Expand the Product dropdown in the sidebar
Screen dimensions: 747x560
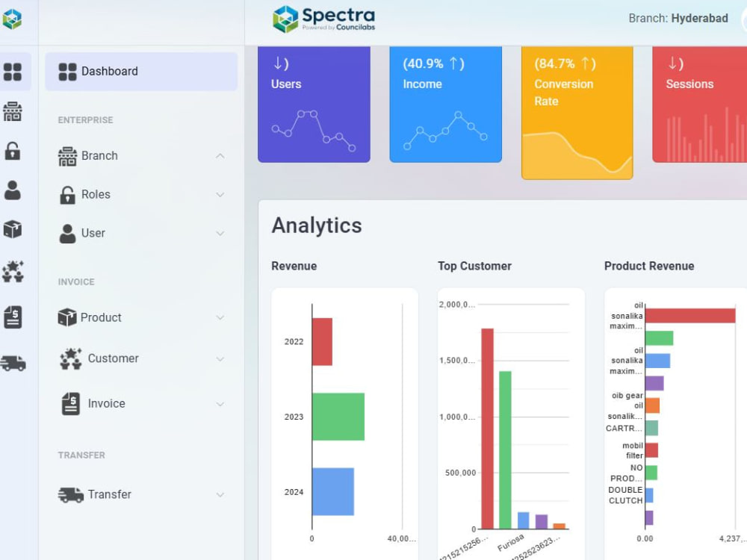pyautogui.click(x=220, y=317)
